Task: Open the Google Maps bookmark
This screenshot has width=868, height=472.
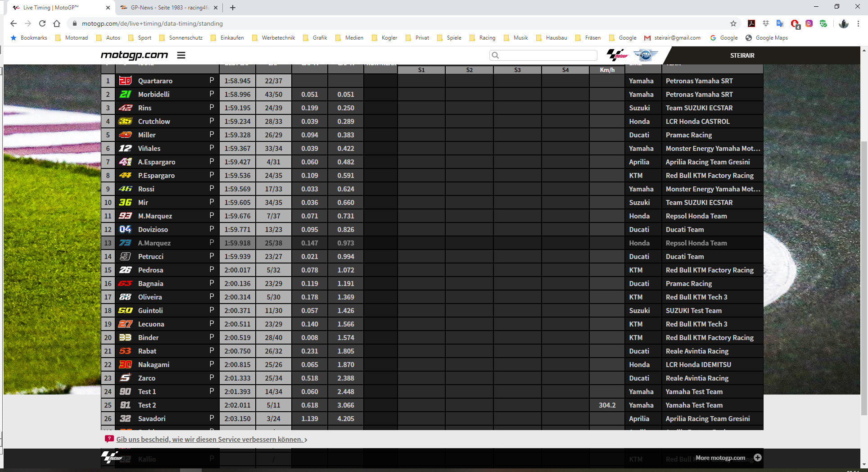Action: [767, 38]
